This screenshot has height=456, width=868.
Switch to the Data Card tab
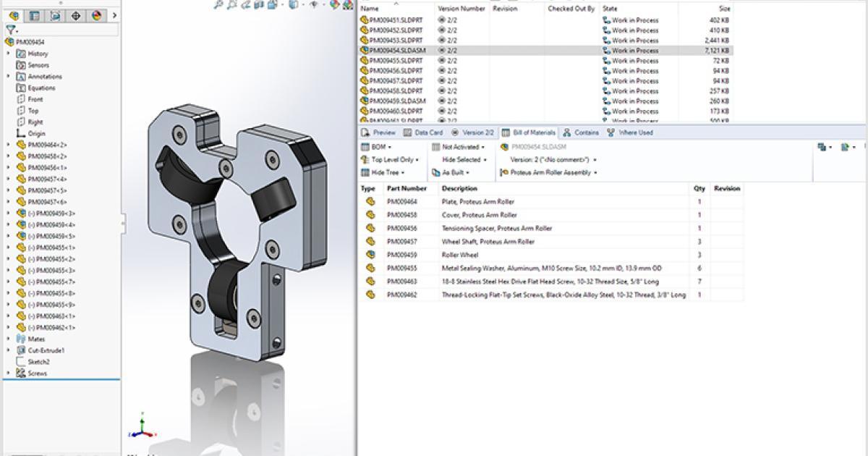(x=423, y=132)
